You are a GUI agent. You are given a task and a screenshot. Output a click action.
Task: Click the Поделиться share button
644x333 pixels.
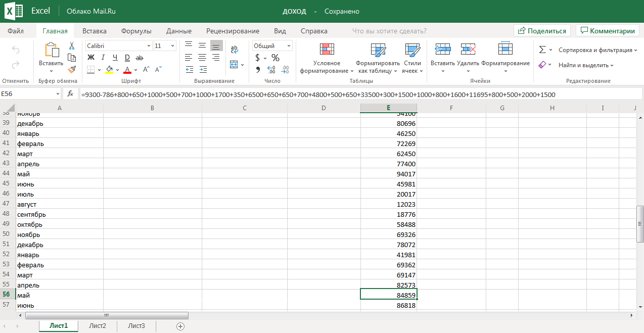click(x=542, y=31)
